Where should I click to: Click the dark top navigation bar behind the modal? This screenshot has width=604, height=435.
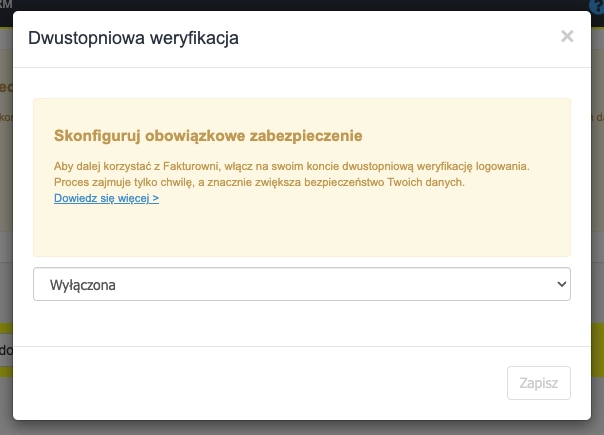click(300, 5)
